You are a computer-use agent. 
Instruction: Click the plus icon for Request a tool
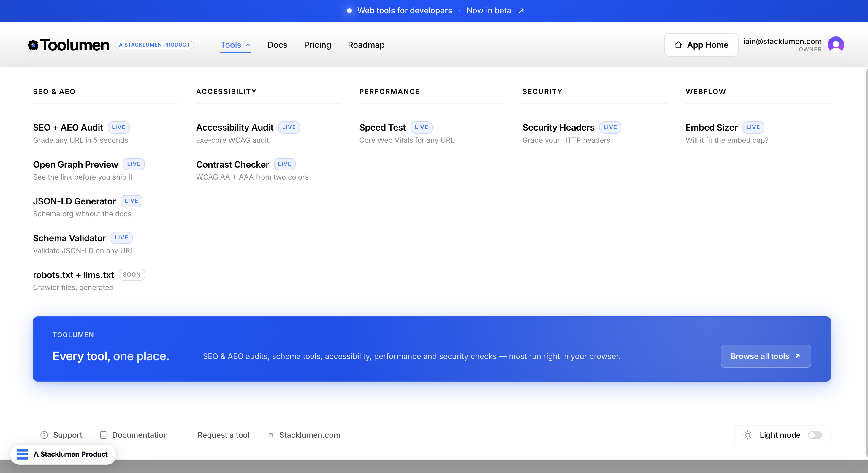pos(189,435)
